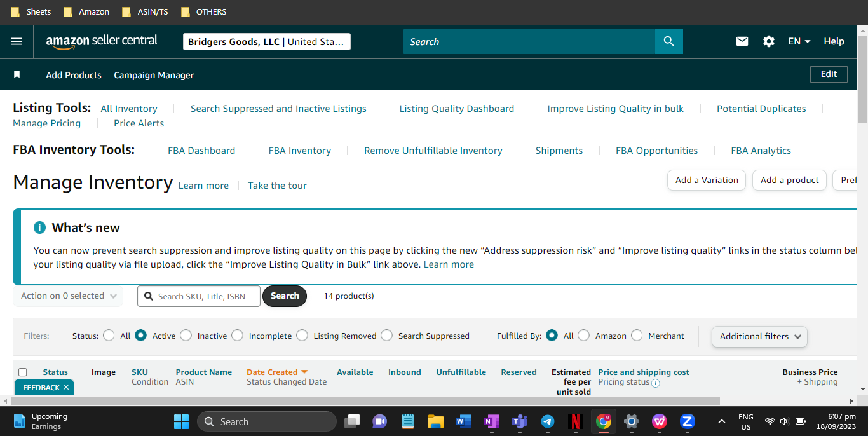Open Microsoft Teams from the taskbar
The image size is (868, 436).
point(520,421)
